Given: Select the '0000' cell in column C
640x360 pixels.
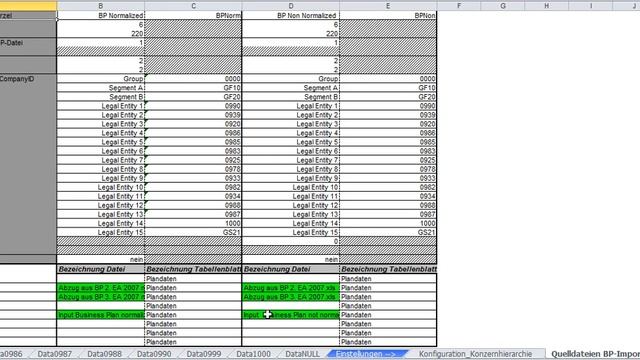Looking at the screenshot, I should [x=193, y=79].
